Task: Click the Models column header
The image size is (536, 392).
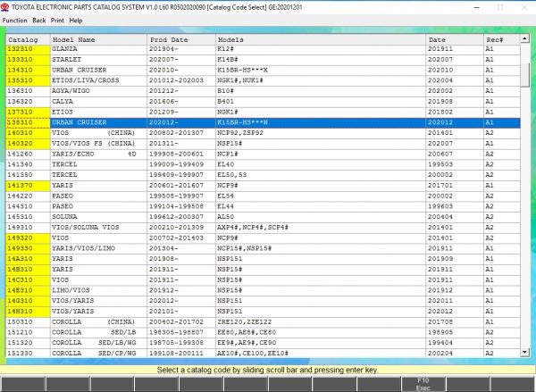Action: click(x=321, y=39)
